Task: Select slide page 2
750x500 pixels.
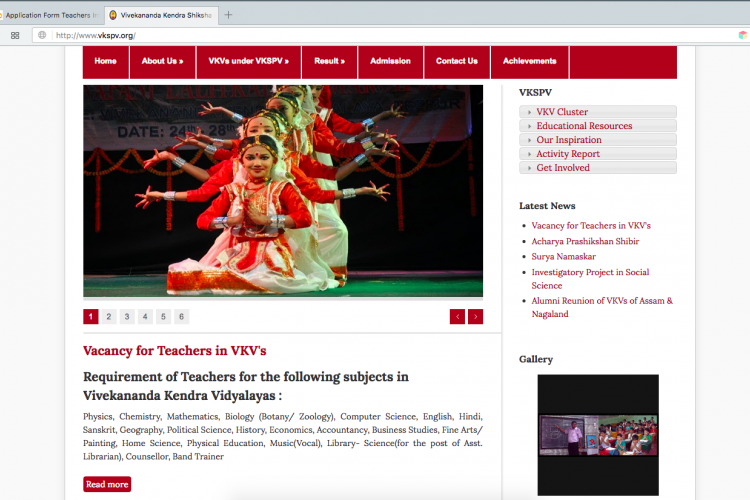Action: 109,316
